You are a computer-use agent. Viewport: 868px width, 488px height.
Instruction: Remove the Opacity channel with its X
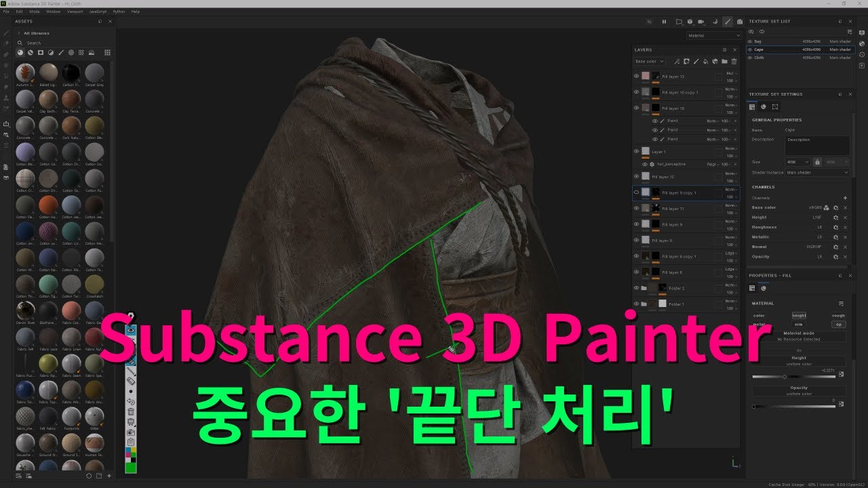tap(845, 257)
